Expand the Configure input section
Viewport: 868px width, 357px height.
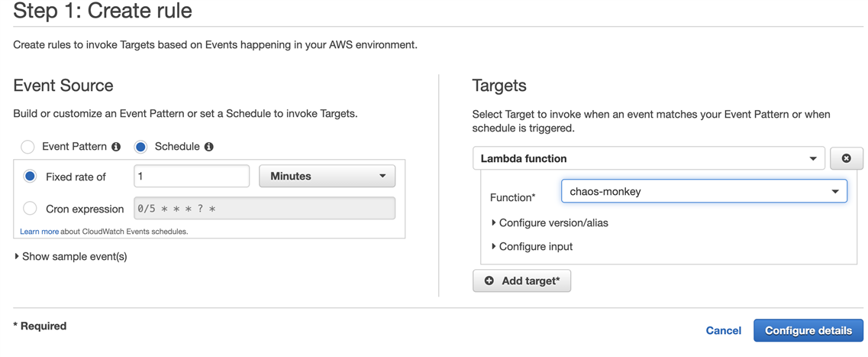(x=533, y=246)
